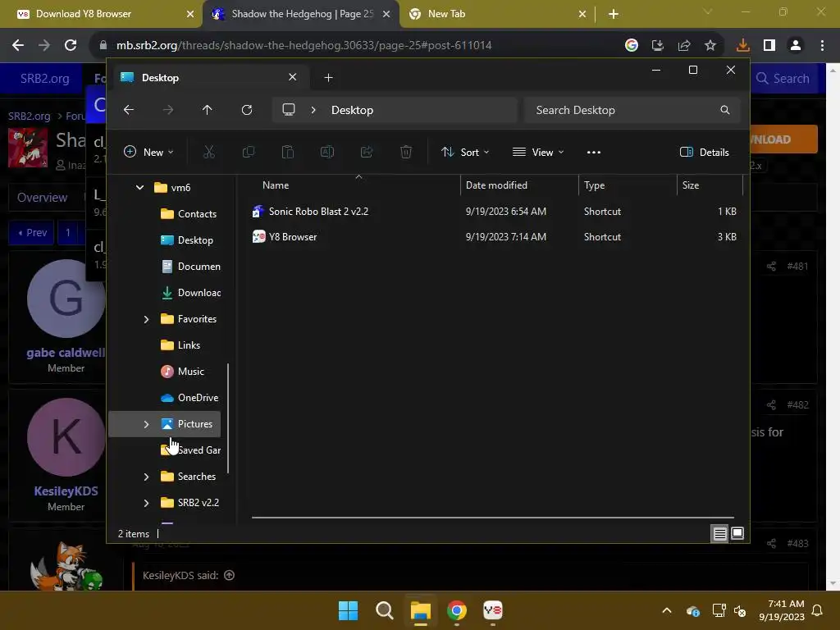Expand the Pictures folder node
Image resolution: width=840 pixels, height=630 pixels.
(x=146, y=424)
